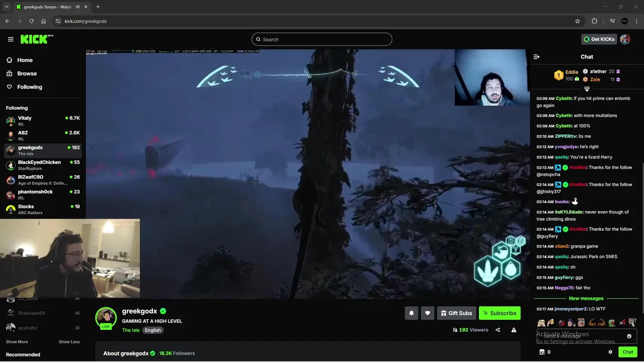Bookmark this page with star icon

pyautogui.click(x=578, y=21)
